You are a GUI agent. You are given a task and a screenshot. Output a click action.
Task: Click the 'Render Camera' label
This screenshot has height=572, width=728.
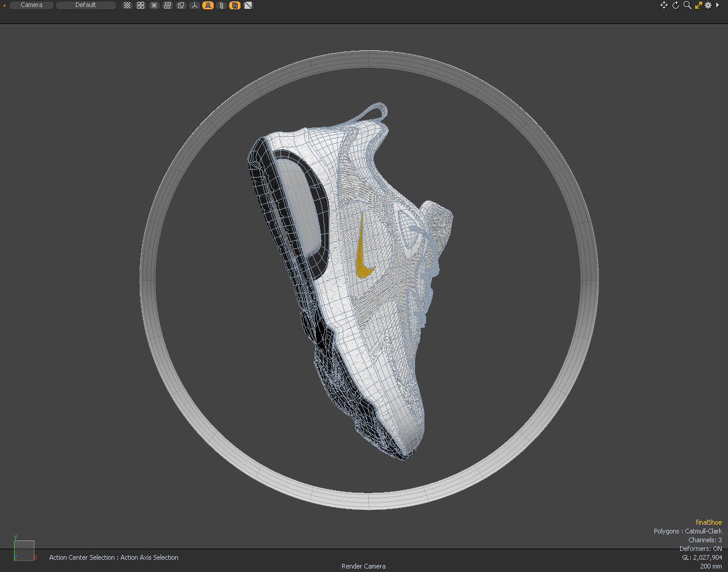pyautogui.click(x=364, y=566)
